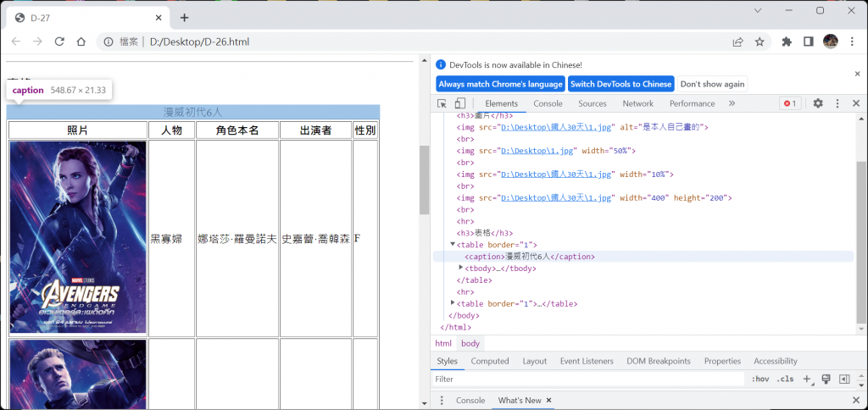Toggle the .cls class editor
This screenshot has height=410, width=868.
pos(785,379)
